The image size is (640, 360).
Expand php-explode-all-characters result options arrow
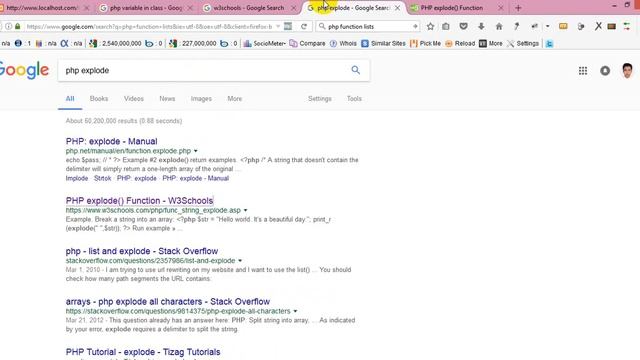[295, 311]
